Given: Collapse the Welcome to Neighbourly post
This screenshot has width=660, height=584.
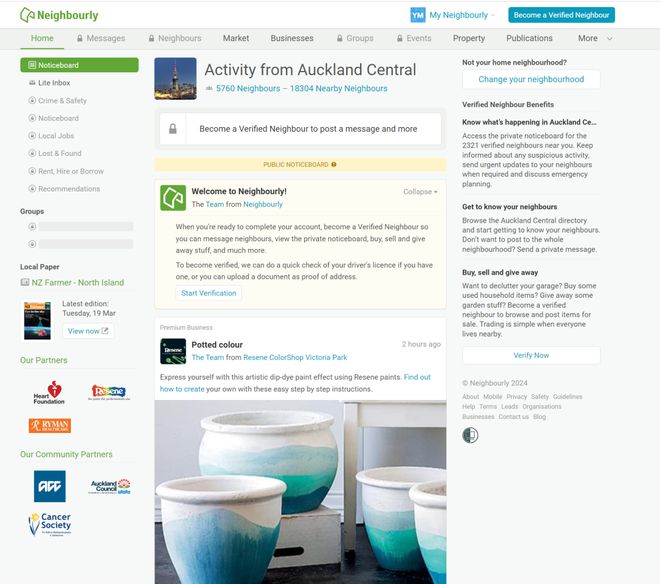Looking at the screenshot, I should pyautogui.click(x=420, y=192).
